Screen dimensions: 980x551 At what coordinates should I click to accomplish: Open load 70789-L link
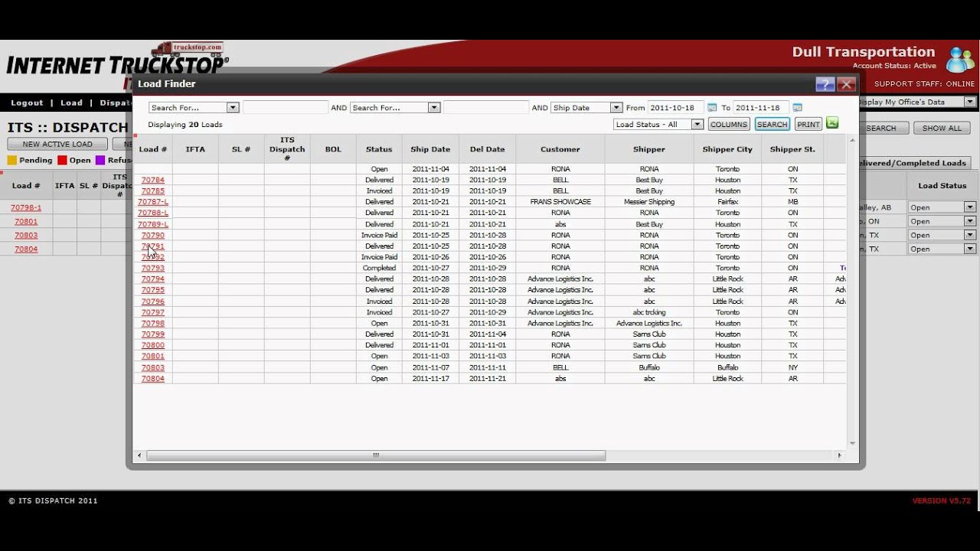[x=153, y=224]
